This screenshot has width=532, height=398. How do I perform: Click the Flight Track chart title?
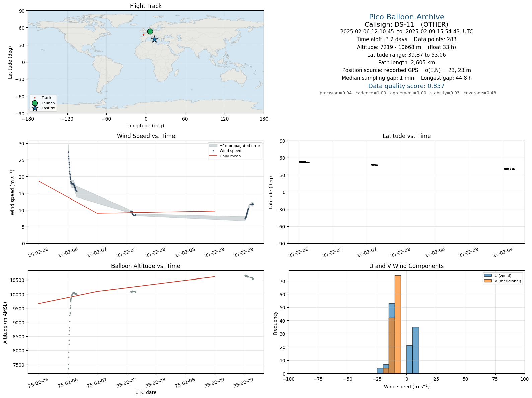tap(146, 6)
